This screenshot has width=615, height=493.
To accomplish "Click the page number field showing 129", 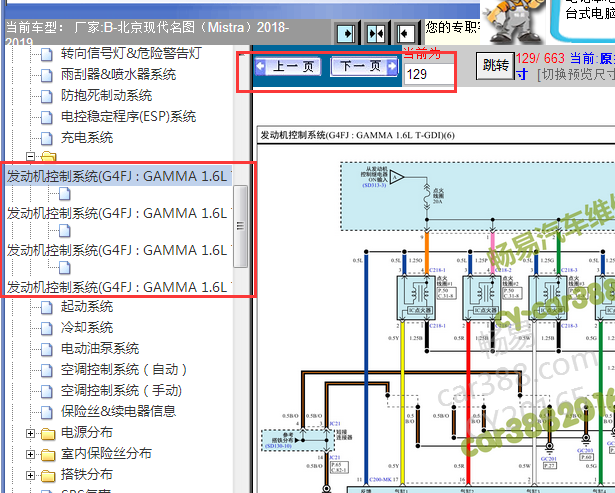I will coord(429,74).
